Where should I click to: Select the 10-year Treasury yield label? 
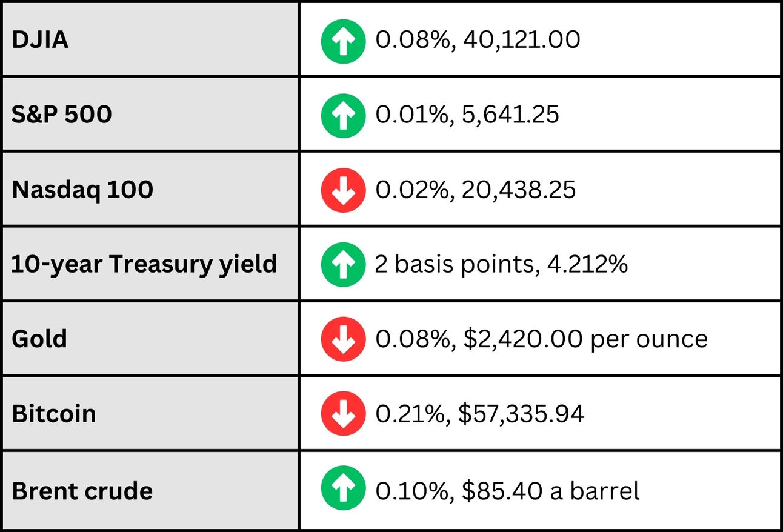[x=144, y=265]
